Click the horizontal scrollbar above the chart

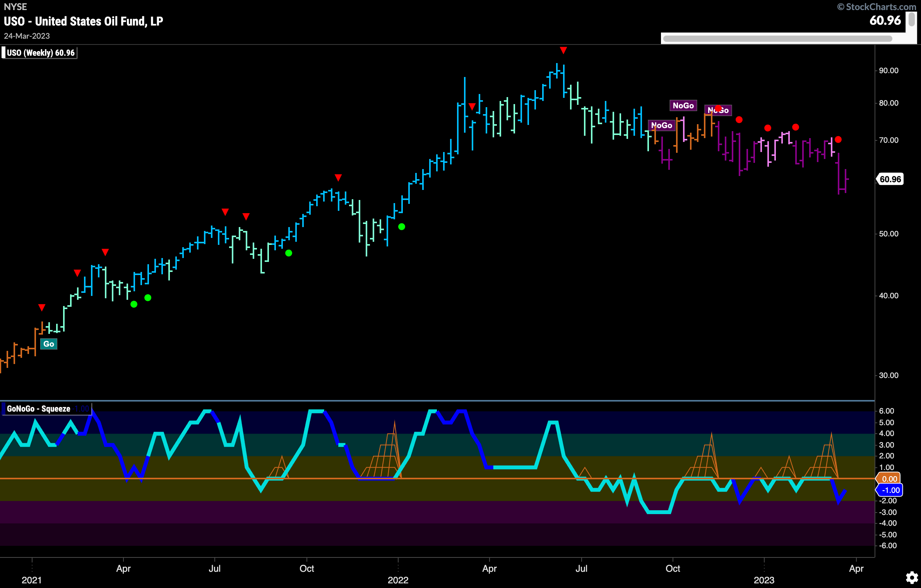pos(777,39)
